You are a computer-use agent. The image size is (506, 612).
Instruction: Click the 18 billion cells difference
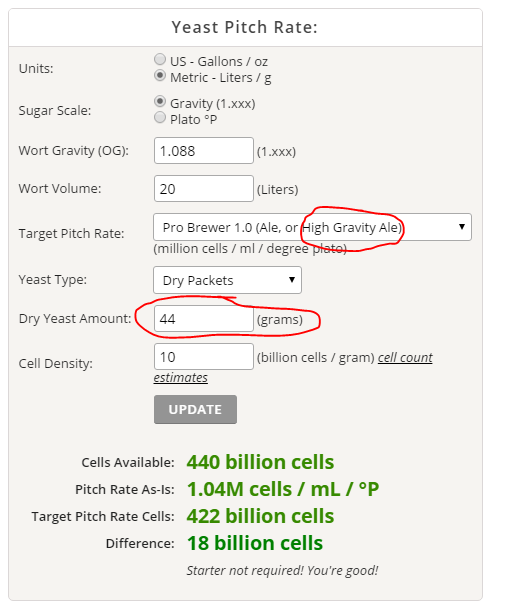click(255, 543)
